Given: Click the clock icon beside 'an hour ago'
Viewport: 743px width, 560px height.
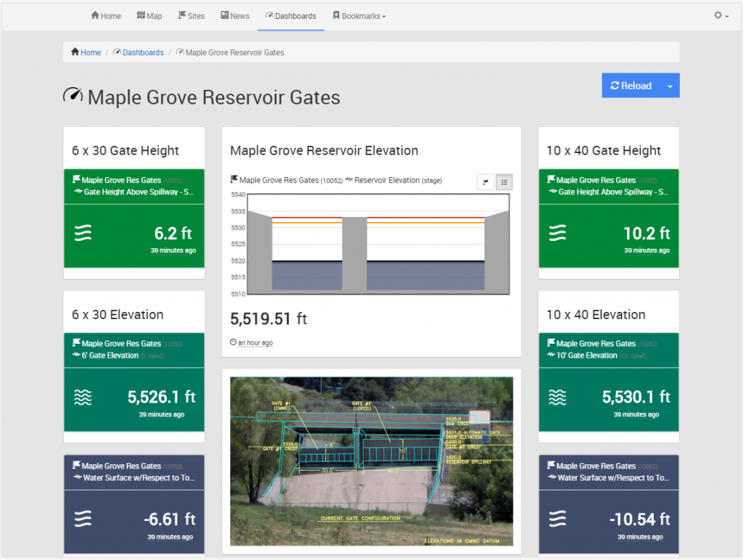Looking at the screenshot, I should (233, 342).
